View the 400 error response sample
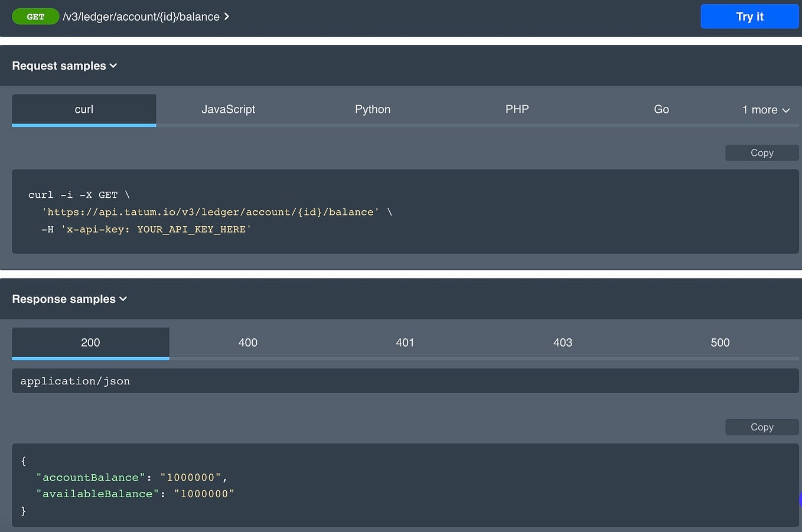Viewport: 802px width, 532px height. point(247,342)
